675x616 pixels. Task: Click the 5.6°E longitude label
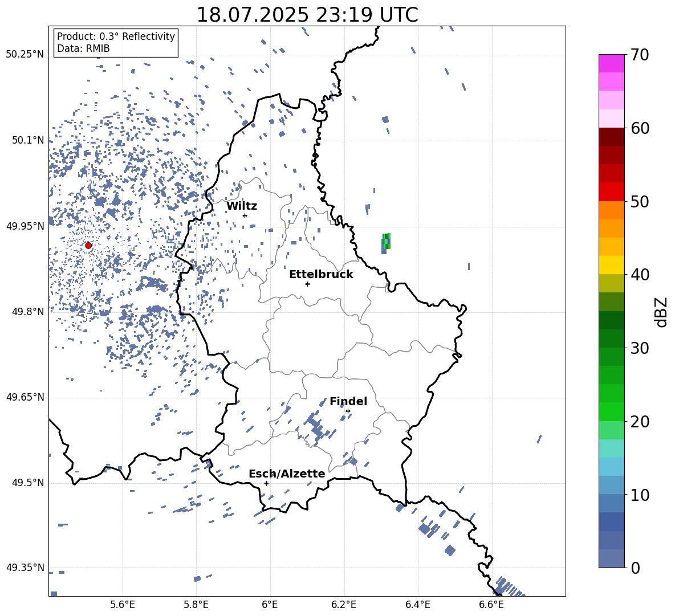[123, 605]
